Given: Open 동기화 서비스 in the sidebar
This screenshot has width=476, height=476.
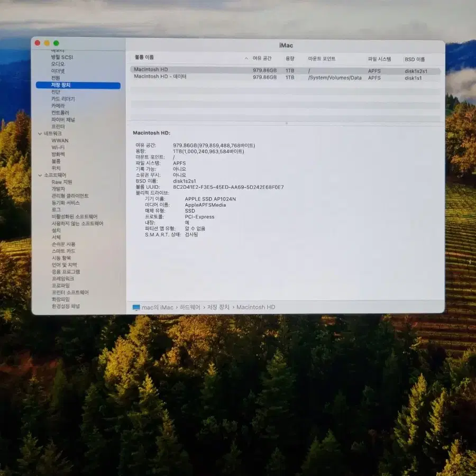Looking at the screenshot, I should [x=66, y=203].
